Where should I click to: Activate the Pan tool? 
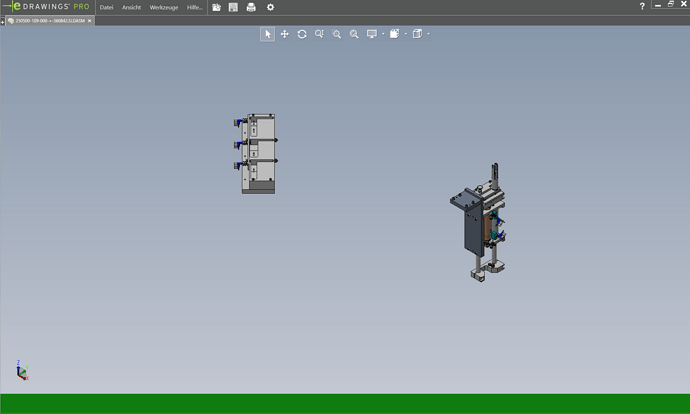(285, 34)
